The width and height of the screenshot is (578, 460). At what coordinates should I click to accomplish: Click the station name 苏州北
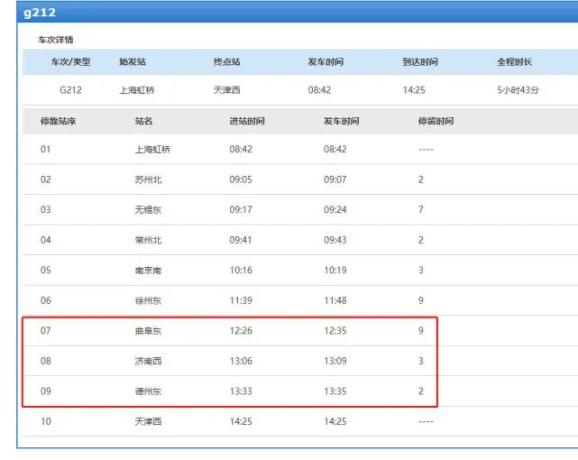click(148, 180)
